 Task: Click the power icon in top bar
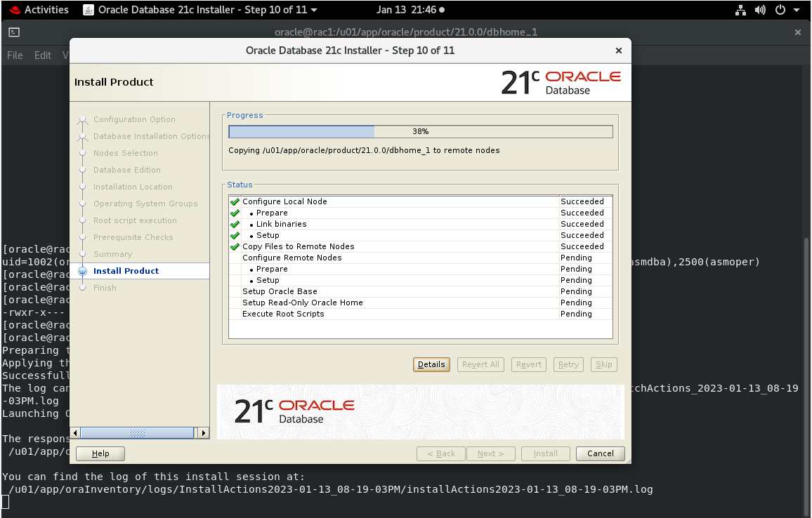pos(780,10)
